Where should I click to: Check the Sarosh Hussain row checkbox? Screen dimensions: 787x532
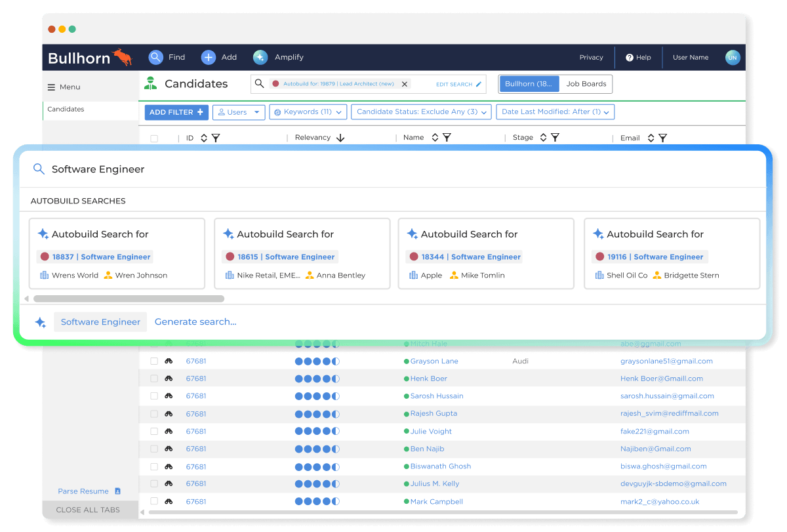tap(154, 396)
